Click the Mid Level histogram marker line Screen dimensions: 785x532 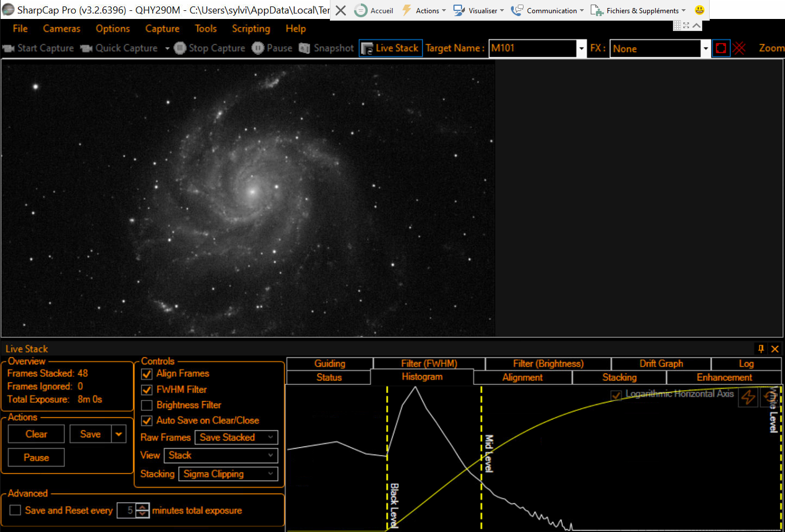(482, 458)
